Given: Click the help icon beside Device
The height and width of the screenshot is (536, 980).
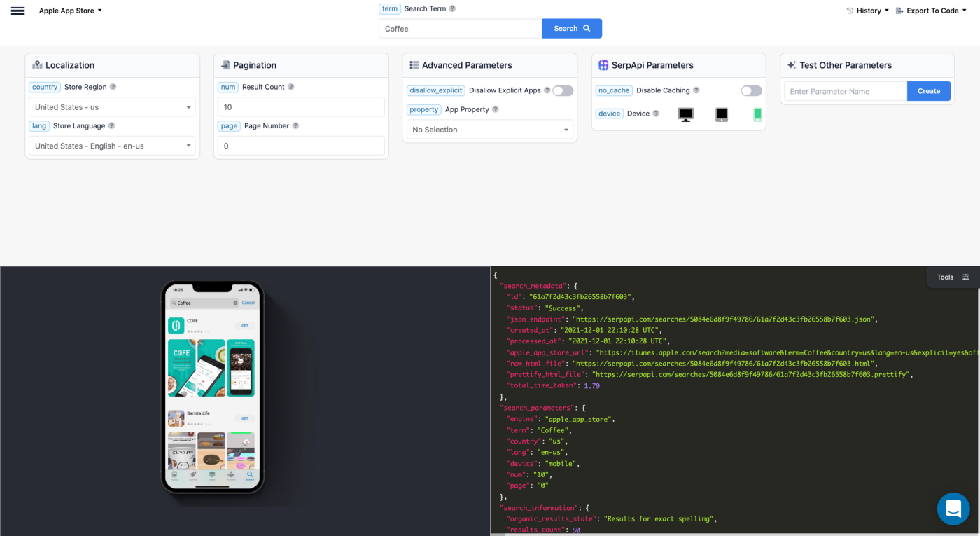Looking at the screenshot, I should click(656, 114).
